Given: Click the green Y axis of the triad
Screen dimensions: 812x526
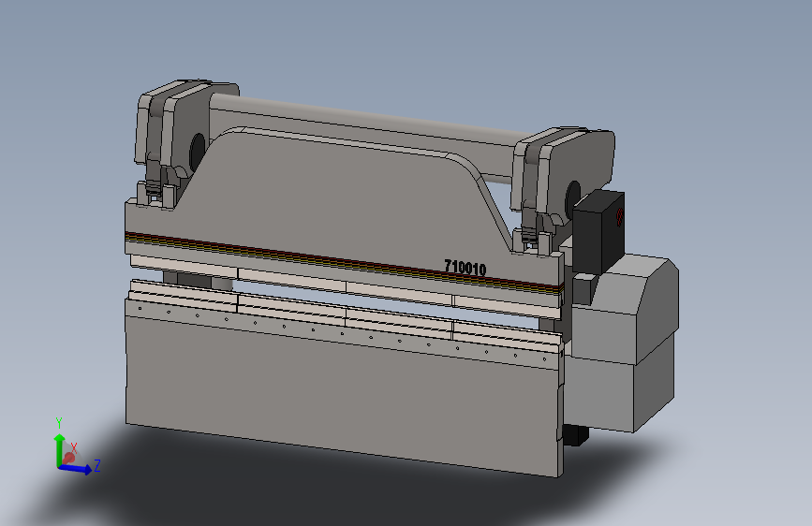Looking at the screenshot, I should coord(59,449).
